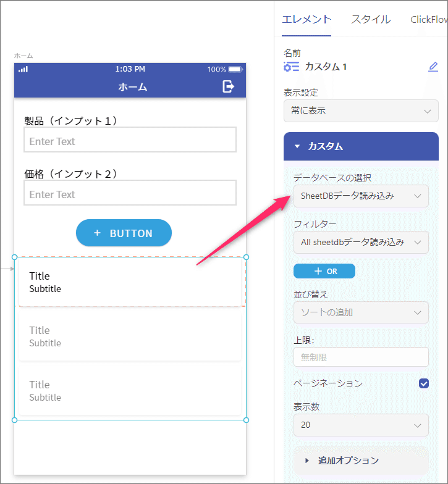Click the ホーム title in the app header
448x484 pixels.
pos(132,86)
